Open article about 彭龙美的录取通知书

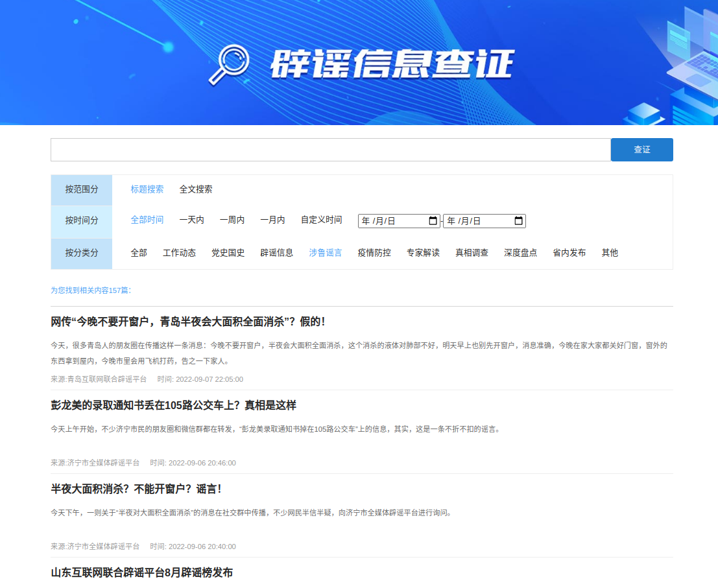pos(174,405)
